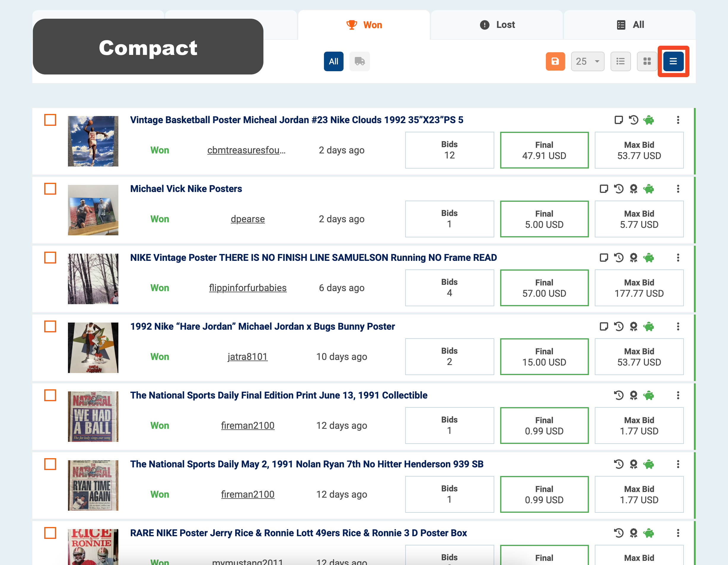Click the RYAN TIME AGAIN newspaper thumbnail
This screenshot has height=565, width=728.
click(93, 485)
